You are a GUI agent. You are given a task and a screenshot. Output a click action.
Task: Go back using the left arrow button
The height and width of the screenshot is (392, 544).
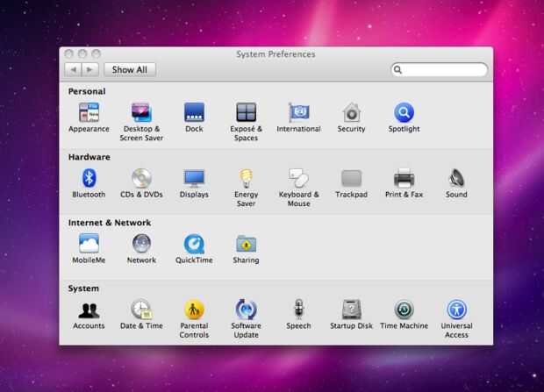tap(73, 70)
